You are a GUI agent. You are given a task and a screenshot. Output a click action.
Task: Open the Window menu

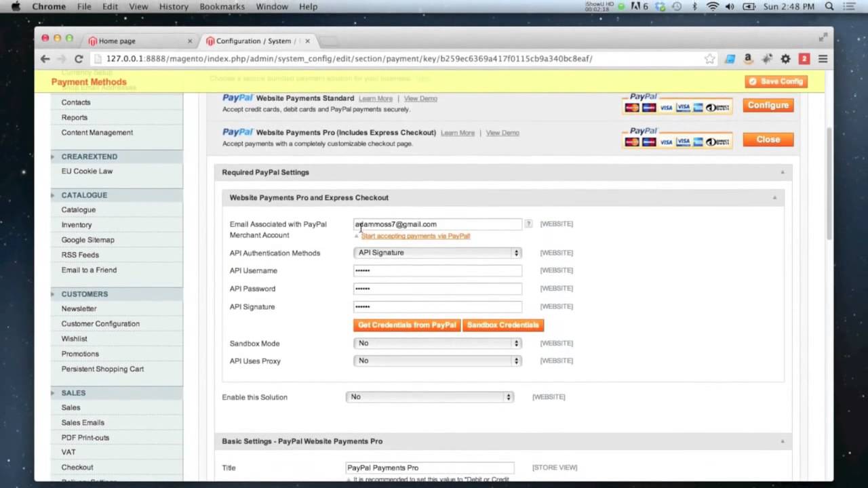(272, 6)
